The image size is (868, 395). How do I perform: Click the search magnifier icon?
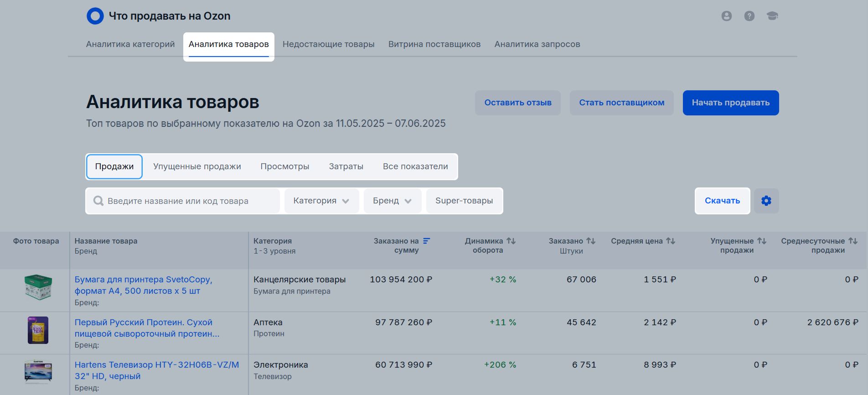(x=98, y=201)
